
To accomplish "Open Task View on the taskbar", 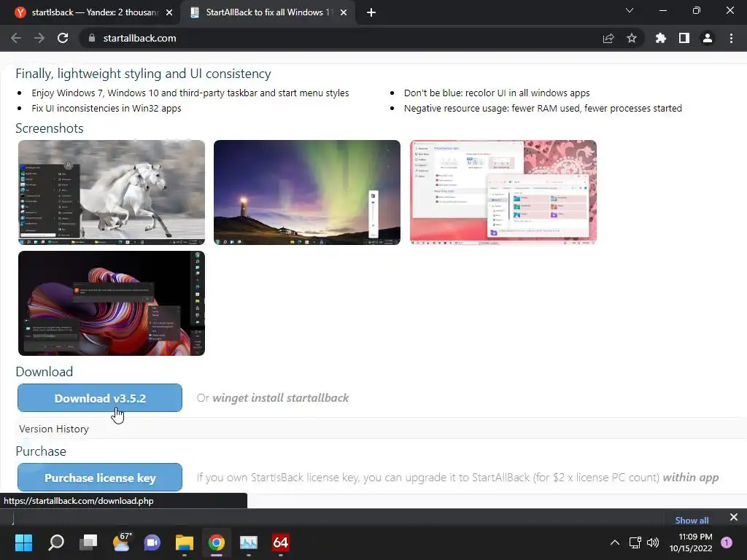I will coord(88,542).
